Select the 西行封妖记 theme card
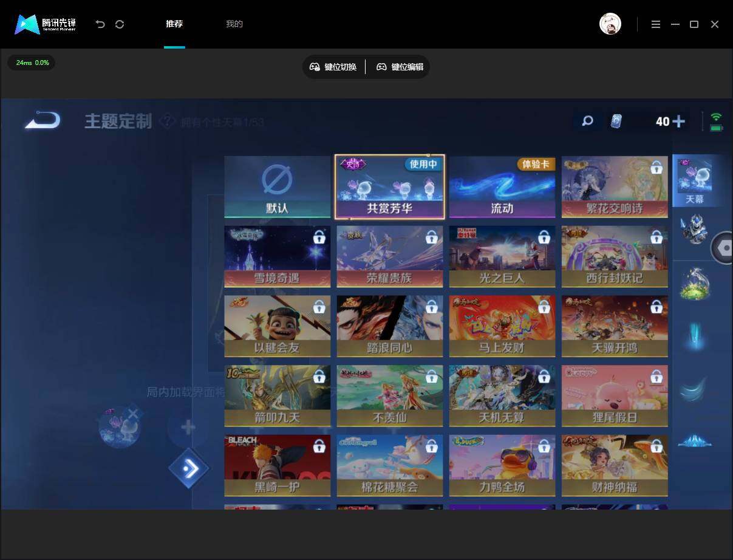The height and width of the screenshot is (560, 733). (x=615, y=257)
